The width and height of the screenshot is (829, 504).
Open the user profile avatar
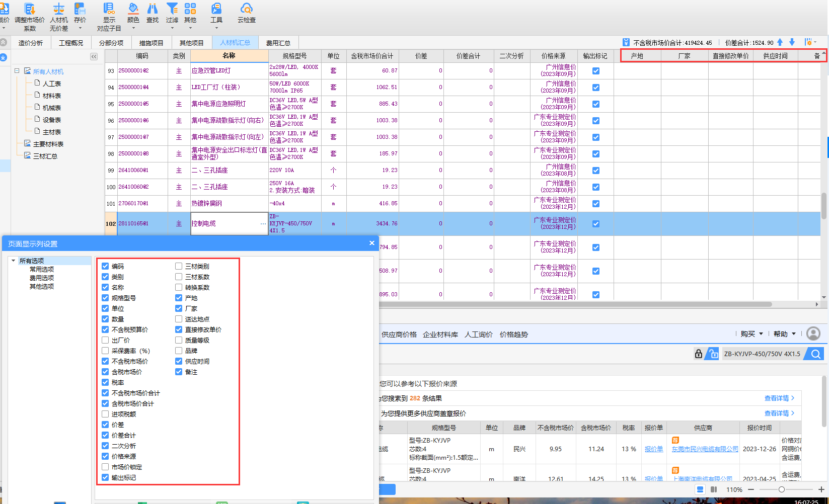813,333
